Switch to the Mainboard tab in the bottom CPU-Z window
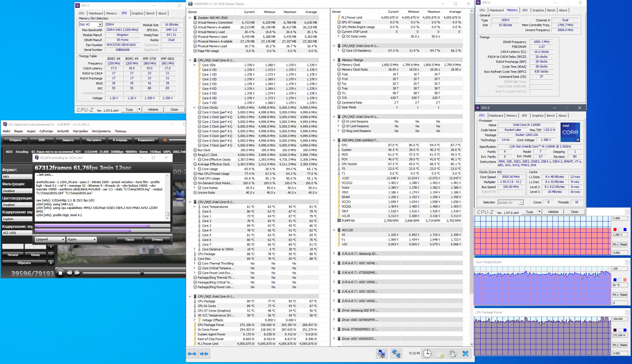The image size is (632, 364). [x=496, y=116]
